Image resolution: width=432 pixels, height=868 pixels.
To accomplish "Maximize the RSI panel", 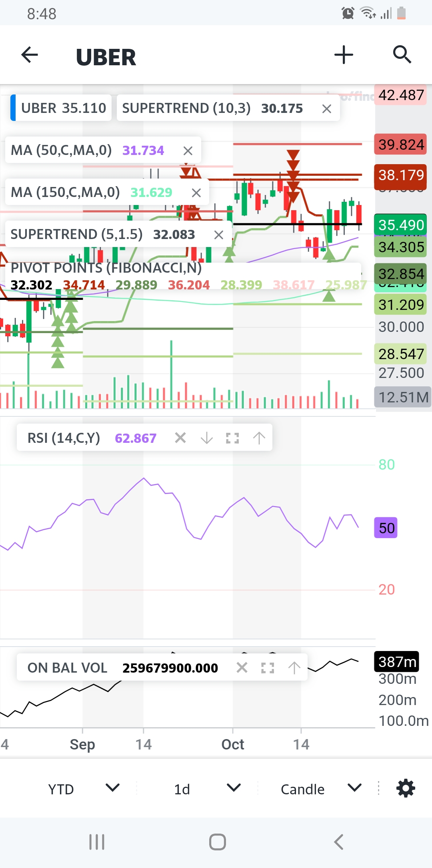I will point(232,438).
